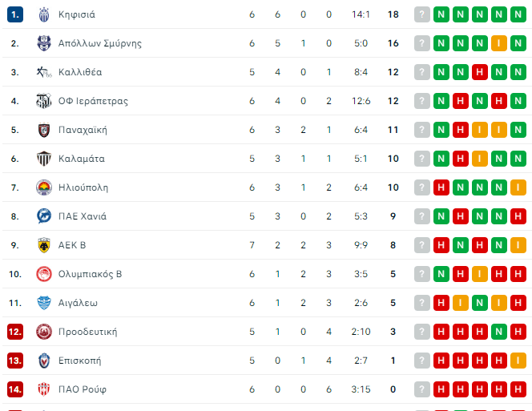Click the Κηφισιά team crest icon
This screenshot has height=411, width=532.
tap(44, 14)
